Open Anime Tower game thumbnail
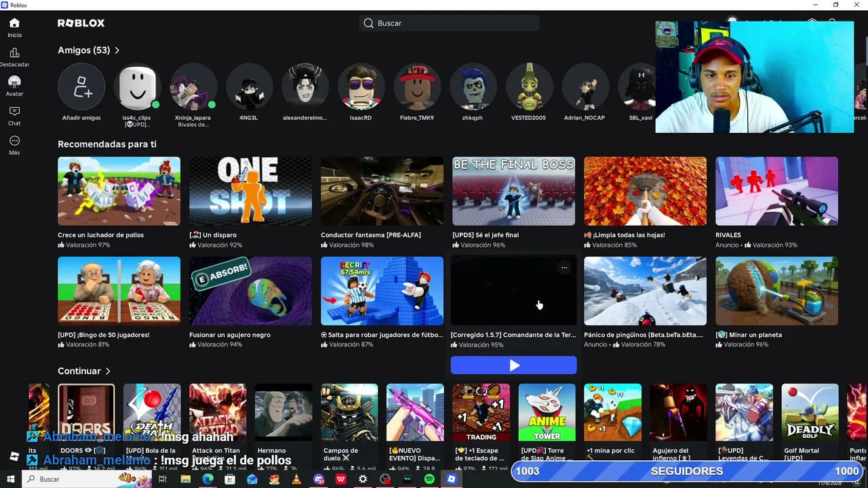This screenshot has width=868, height=488. pos(547,413)
